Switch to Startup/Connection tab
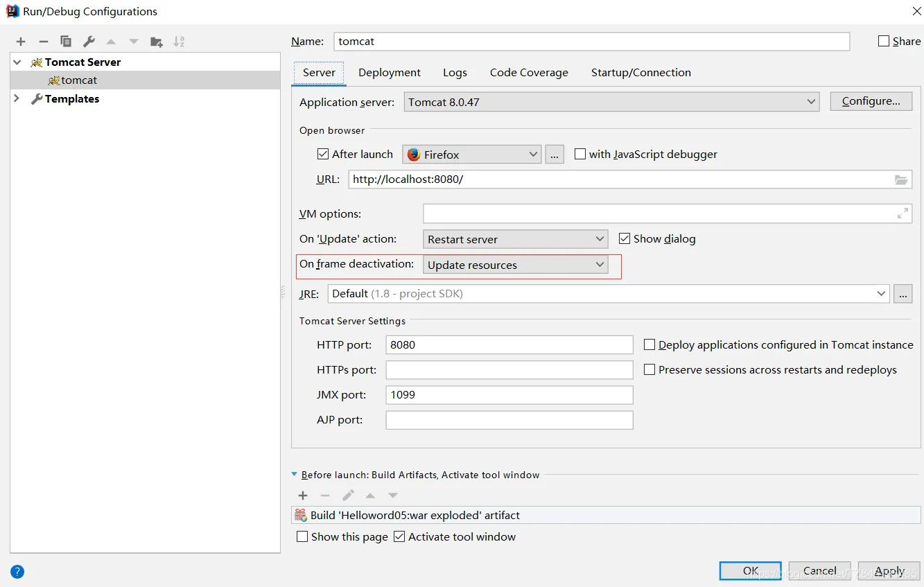The width and height of the screenshot is (924, 587). (641, 73)
